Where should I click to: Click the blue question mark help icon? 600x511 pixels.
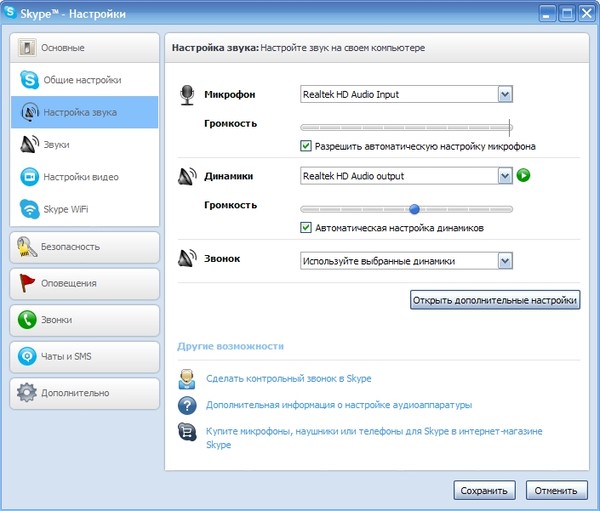(x=187, y=405)
